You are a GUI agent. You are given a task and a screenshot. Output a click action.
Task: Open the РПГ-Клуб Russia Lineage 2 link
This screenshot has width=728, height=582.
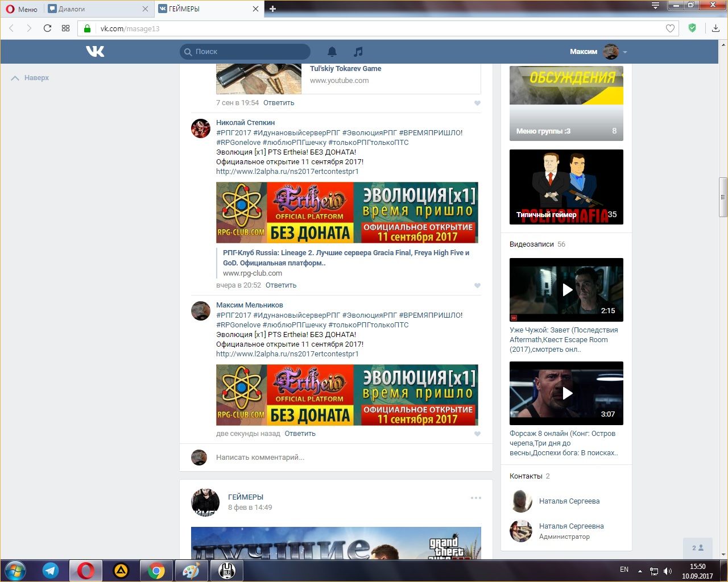[346, 258]
